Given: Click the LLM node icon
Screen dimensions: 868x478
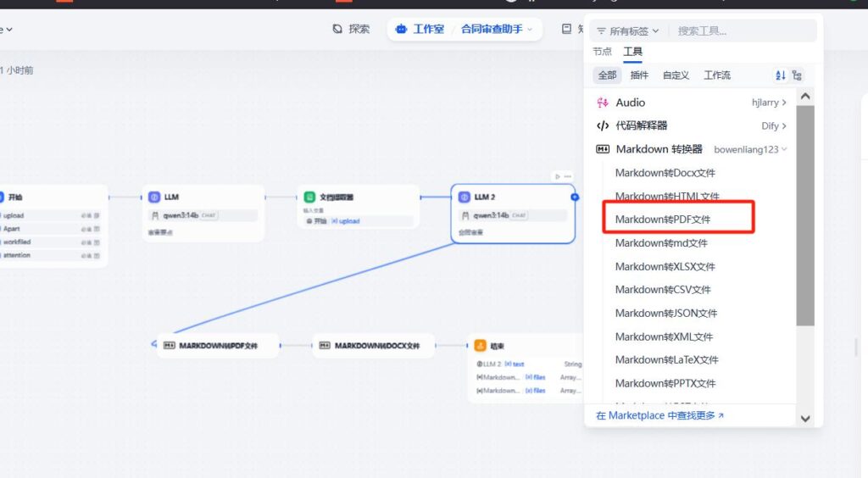Looking at the screenshot, I should (x=154, y=197).
